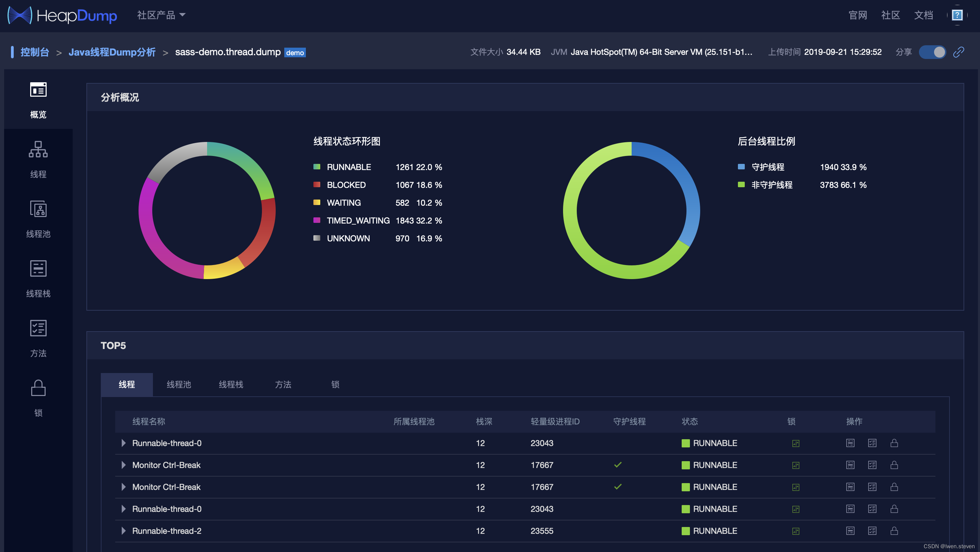
Task: Open the 锁 section in the left sidebar
Action: coord(38,398)
